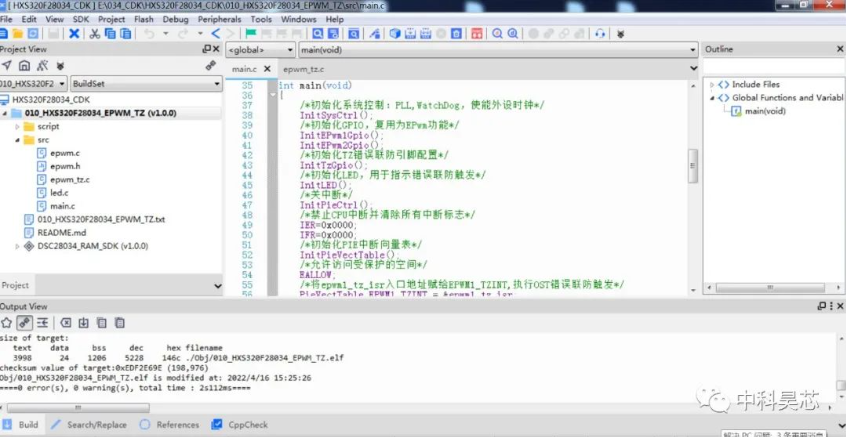Click the undo arrow icon
Image resolution: width=846 pixels, height=437 pixels.
pyautogui.click(x=149, y=34)
